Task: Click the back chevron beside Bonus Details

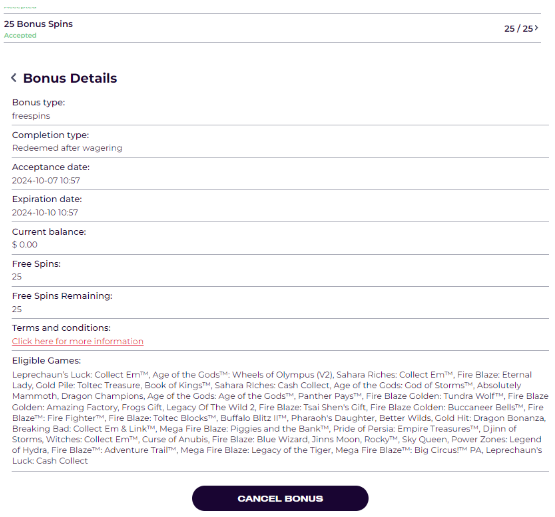Action: (14, 77)
